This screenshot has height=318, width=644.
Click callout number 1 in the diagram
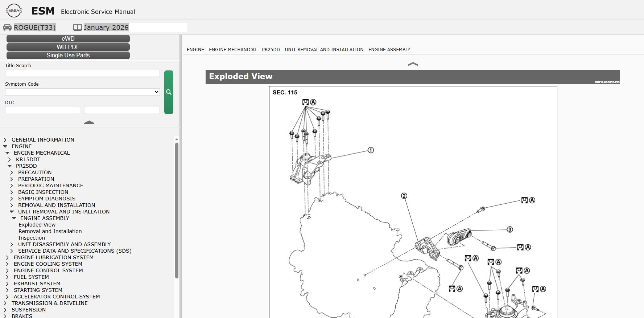pos(371,150)
